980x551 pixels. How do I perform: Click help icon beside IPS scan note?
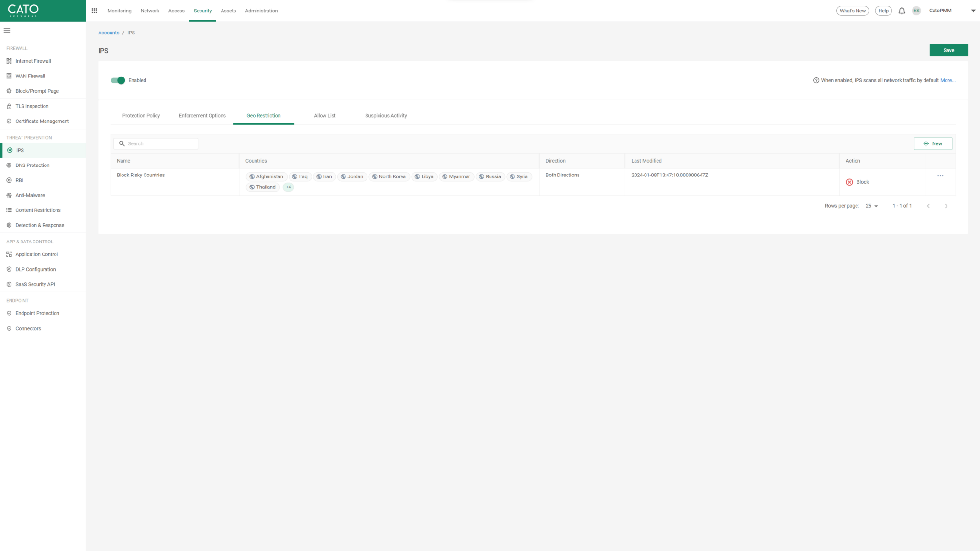click(x=816, y=80)
